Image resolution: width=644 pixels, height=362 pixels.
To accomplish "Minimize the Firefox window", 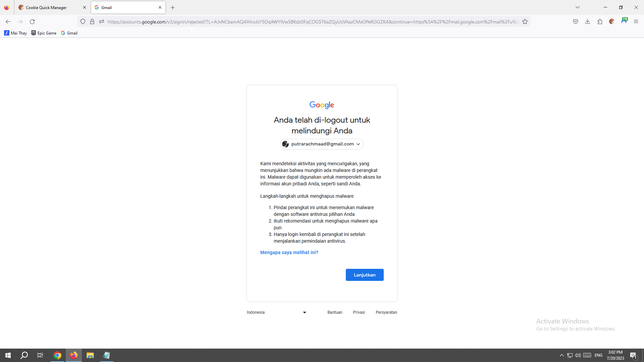I will (605, 7).
